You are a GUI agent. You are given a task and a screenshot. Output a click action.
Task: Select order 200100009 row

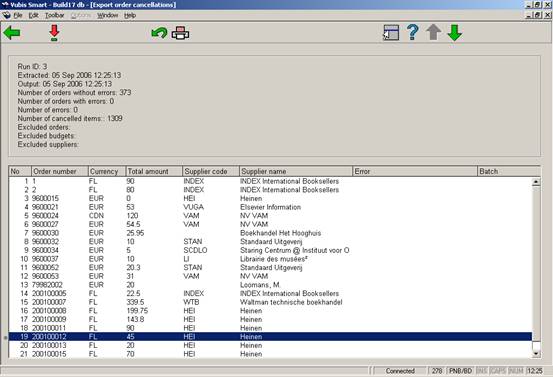tap(270, 320)
